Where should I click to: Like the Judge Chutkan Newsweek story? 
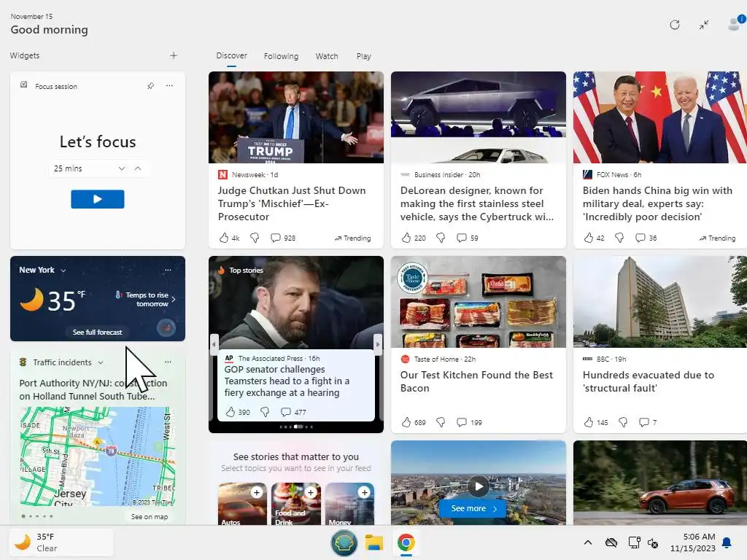click(x=223, y=238)
